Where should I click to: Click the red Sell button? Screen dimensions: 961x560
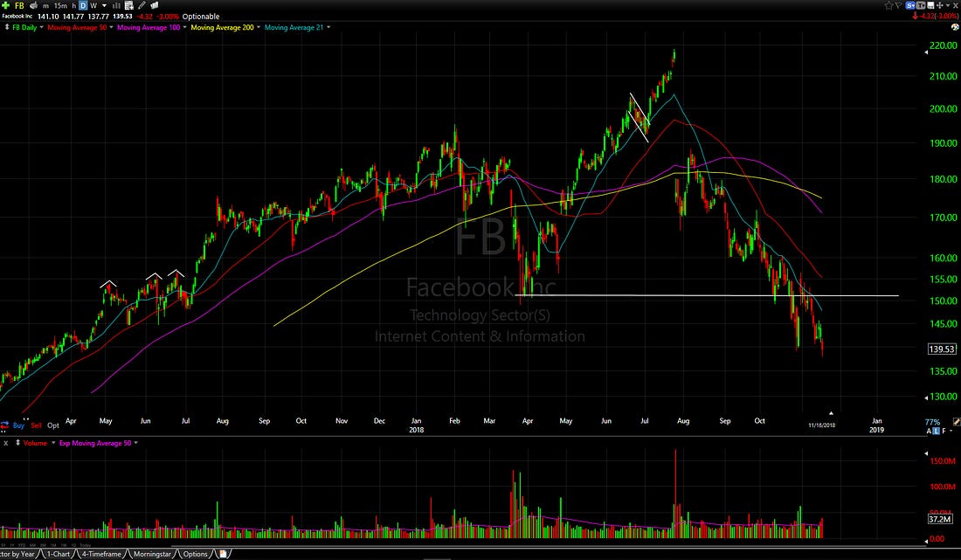click(x=36, y=425)
